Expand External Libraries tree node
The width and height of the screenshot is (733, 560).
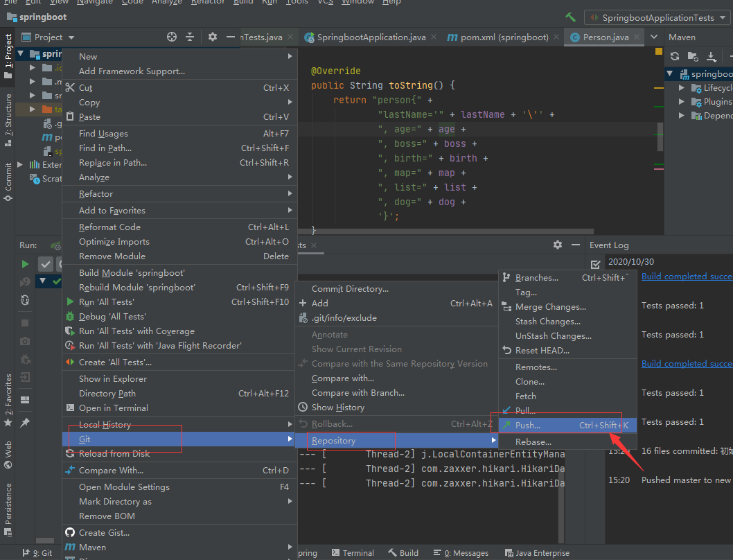coord(20,165)
